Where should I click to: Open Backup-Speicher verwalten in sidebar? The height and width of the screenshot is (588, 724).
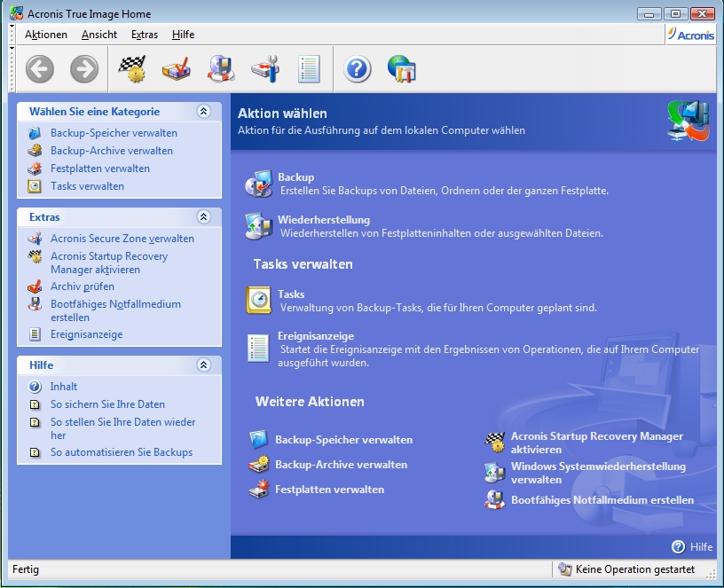click(x=114, y=133)
